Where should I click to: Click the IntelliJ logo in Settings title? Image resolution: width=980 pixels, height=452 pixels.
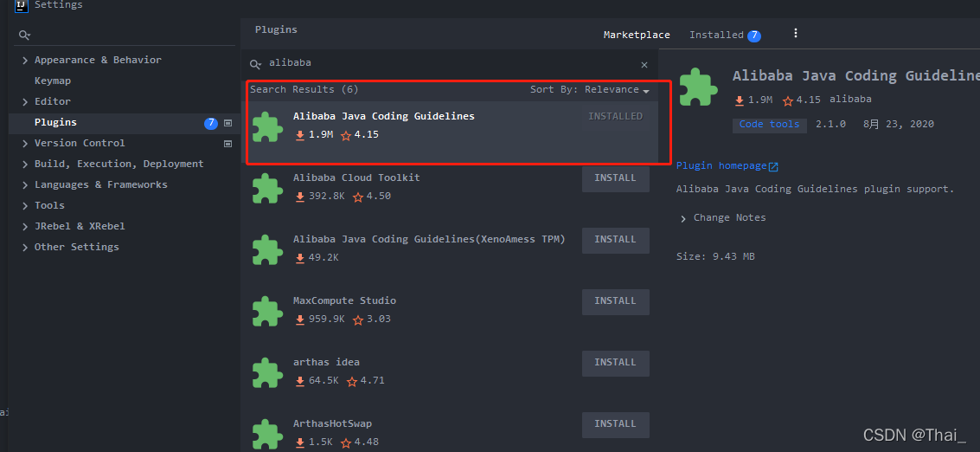(x=22, y=6)
